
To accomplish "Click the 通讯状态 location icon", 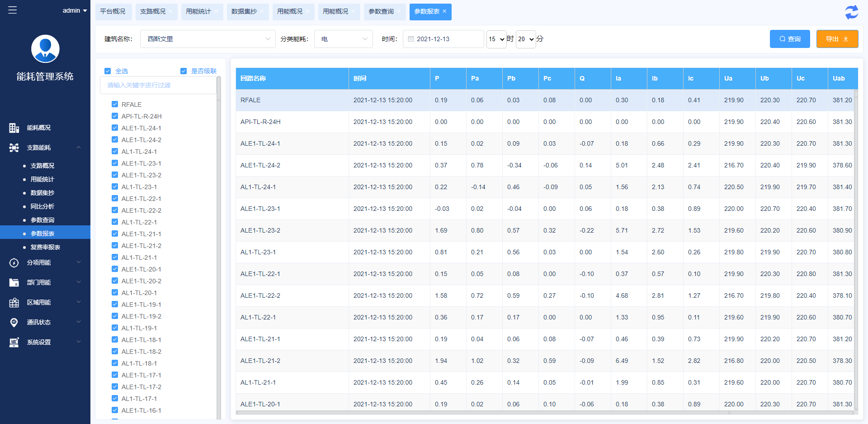I will click(14, 323).
